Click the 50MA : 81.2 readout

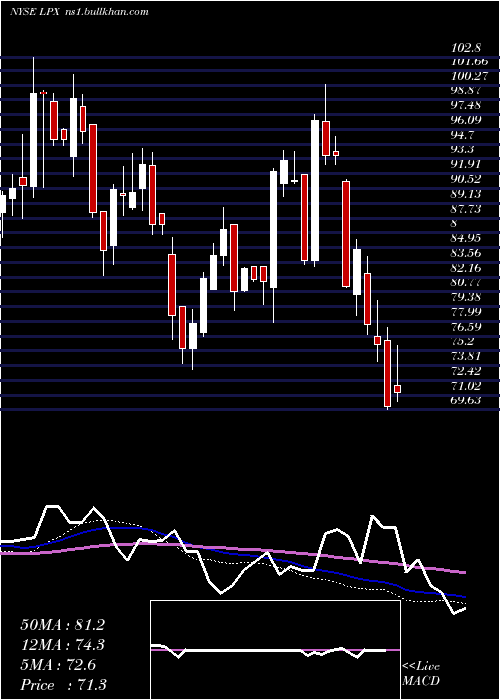tap(62, 625)
